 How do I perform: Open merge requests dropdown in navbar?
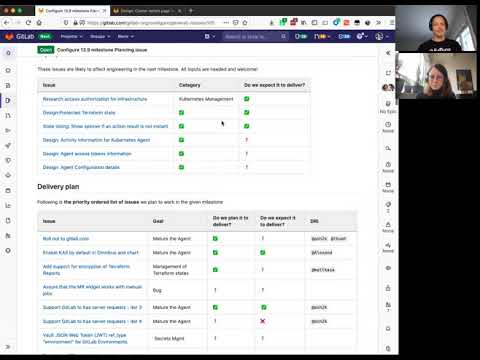[x=322, y=36]
